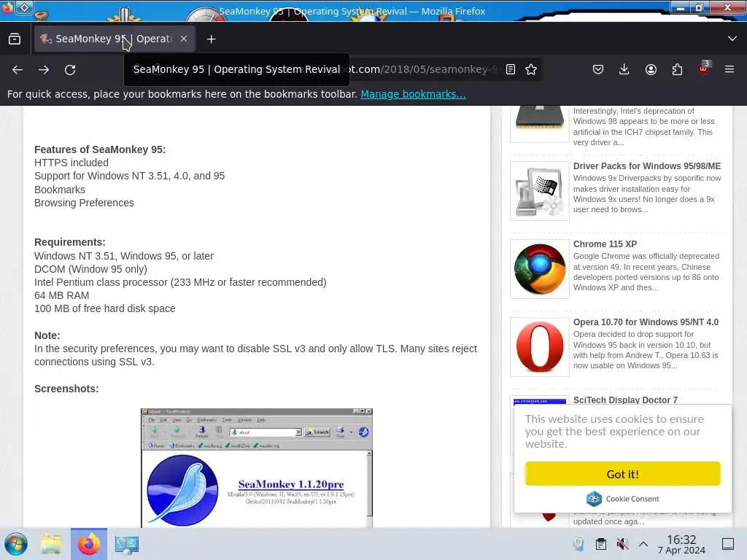Save page to Pocket icon
The height and width of the screenshot is (560, 747).
click(x=598, y=69)
